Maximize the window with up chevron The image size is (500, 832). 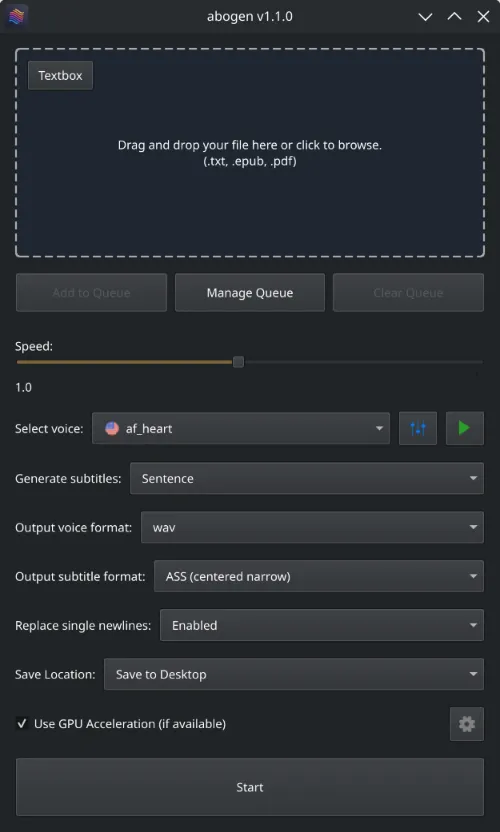pos(454,16)
